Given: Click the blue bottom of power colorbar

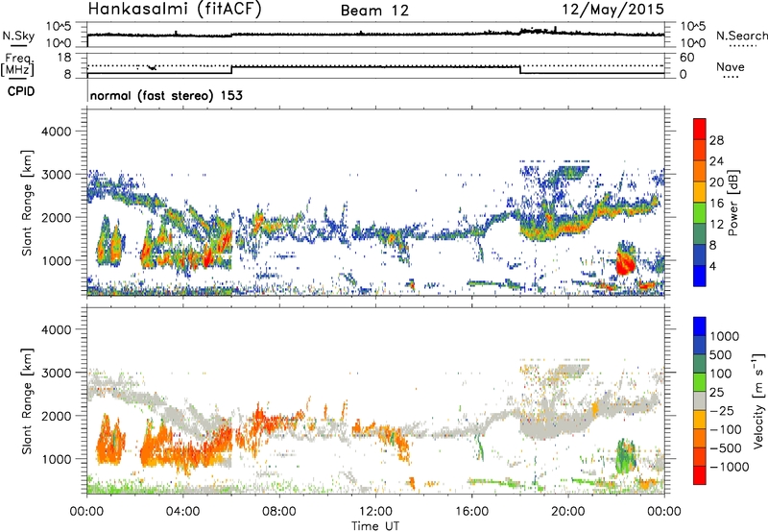Looking at the screenshot, I should [x=700, y=276].
